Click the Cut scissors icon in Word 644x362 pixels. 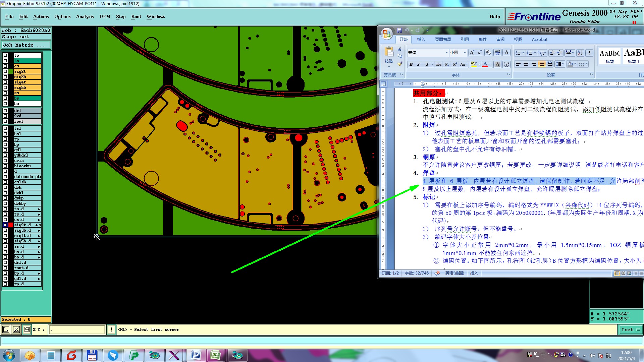point(400,49)
